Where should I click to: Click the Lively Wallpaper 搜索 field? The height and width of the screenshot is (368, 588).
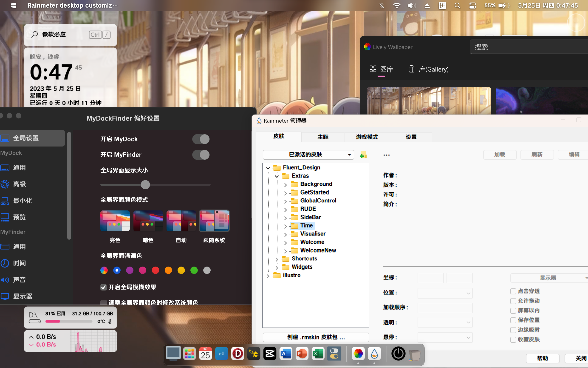[x=529, y=47]
